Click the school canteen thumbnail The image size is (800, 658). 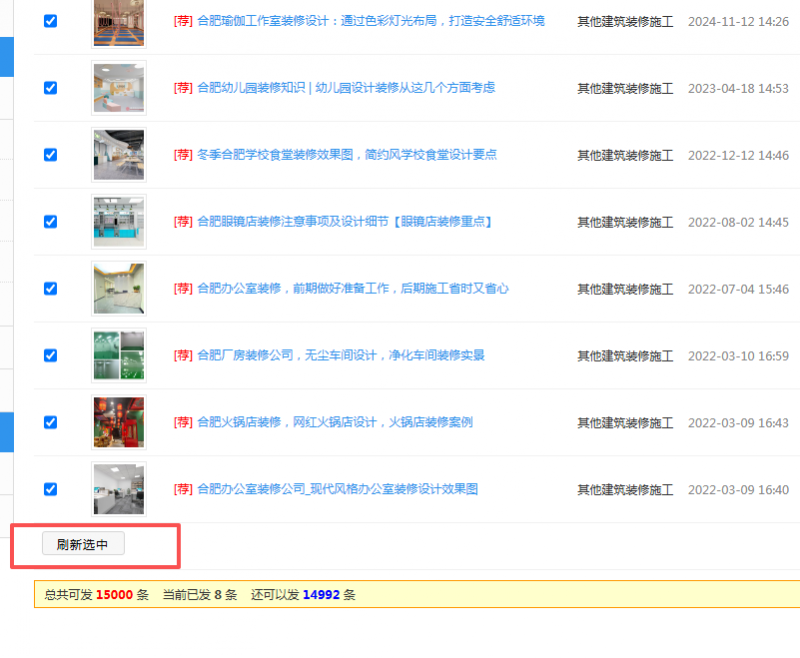[x=119, y=155]
